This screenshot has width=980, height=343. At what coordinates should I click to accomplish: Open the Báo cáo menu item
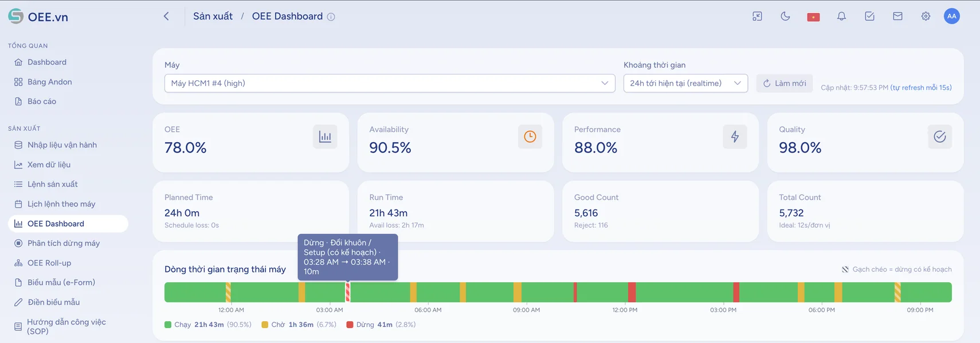click(68, 102)
